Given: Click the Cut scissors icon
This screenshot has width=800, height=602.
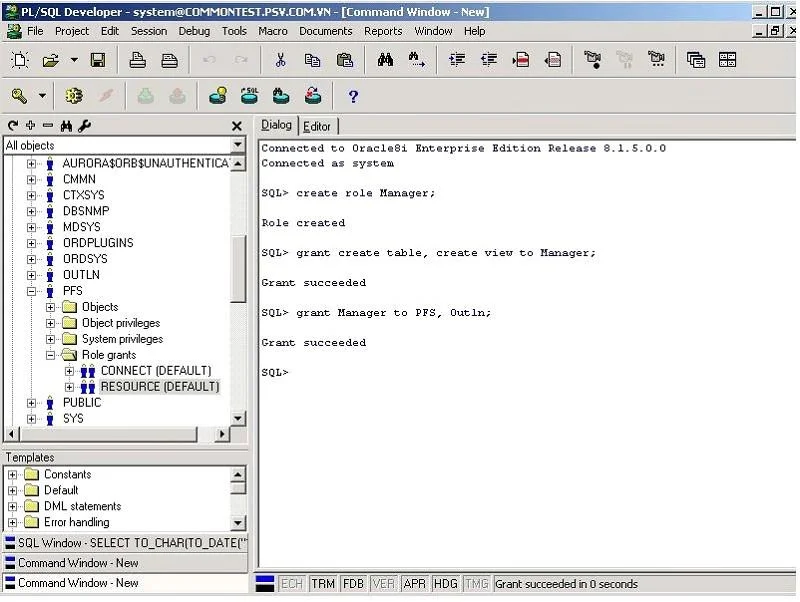Looking at the screenshot, I should 280,60.
